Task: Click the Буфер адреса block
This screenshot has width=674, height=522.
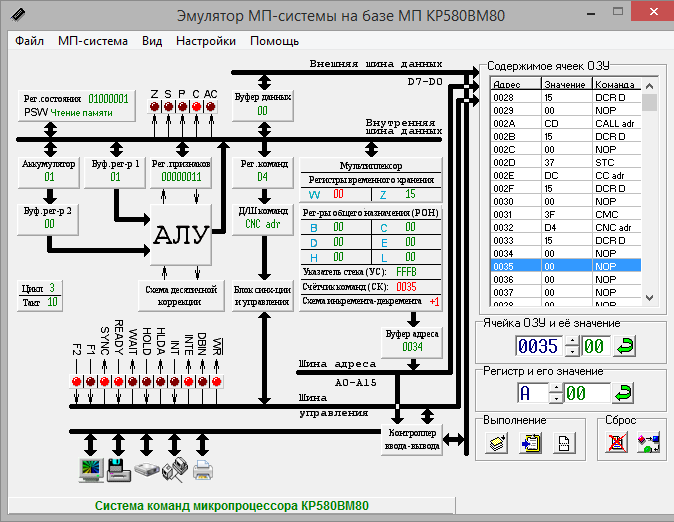Action: (x=412, y=341)
